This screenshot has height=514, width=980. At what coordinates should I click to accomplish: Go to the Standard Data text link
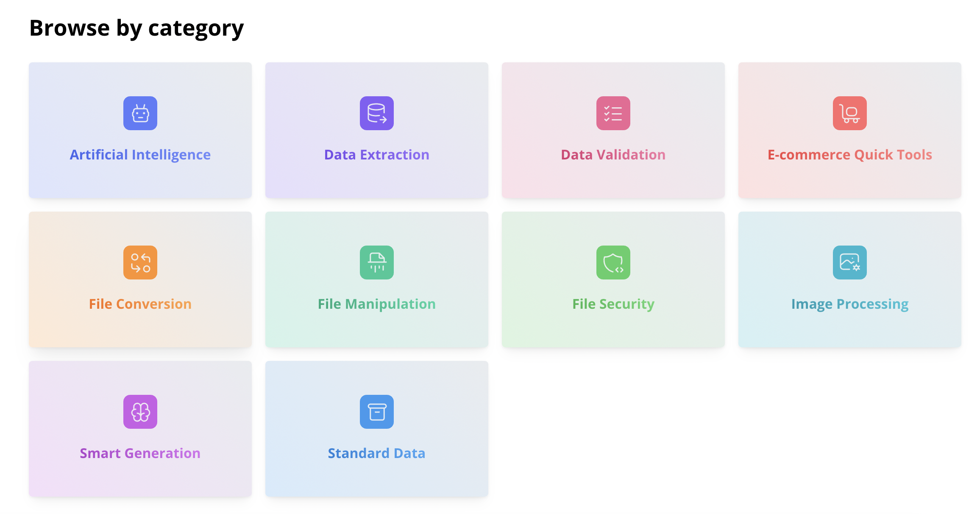[377, 453]
